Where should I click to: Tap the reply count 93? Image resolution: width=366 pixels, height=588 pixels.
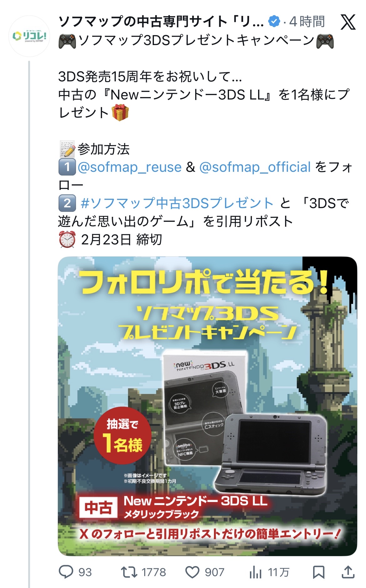pyautogui.click(x=85, y=572)
